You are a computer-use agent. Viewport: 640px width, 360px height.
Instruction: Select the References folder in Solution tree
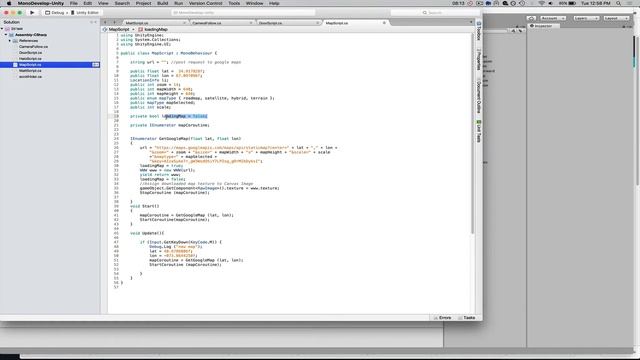pos(28,41)
